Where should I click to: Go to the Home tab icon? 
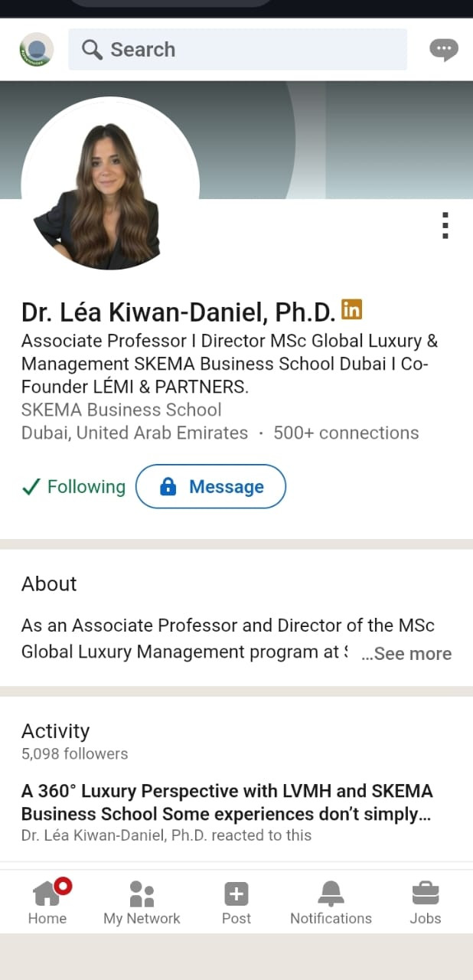[47, 893]
